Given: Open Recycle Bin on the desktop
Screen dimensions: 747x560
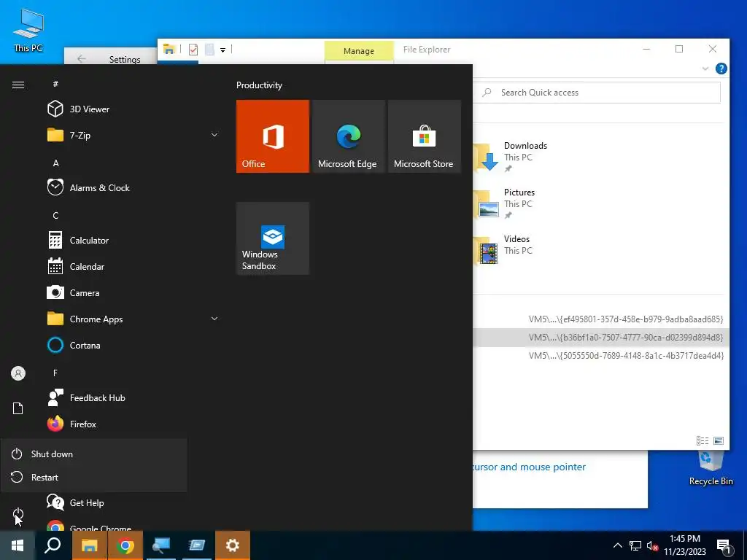Looking at the screenshot, I should pyautogui.click(x=711, y=469).
